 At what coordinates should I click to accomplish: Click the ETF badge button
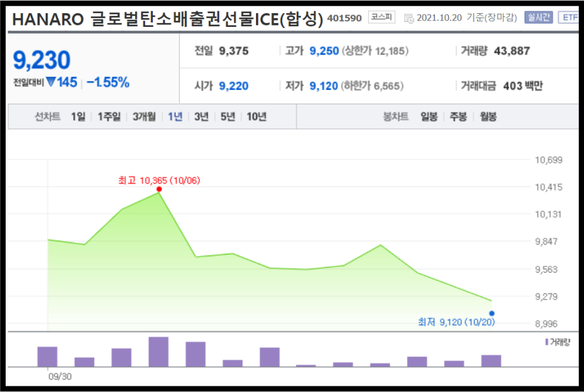[x=570, y=18]
